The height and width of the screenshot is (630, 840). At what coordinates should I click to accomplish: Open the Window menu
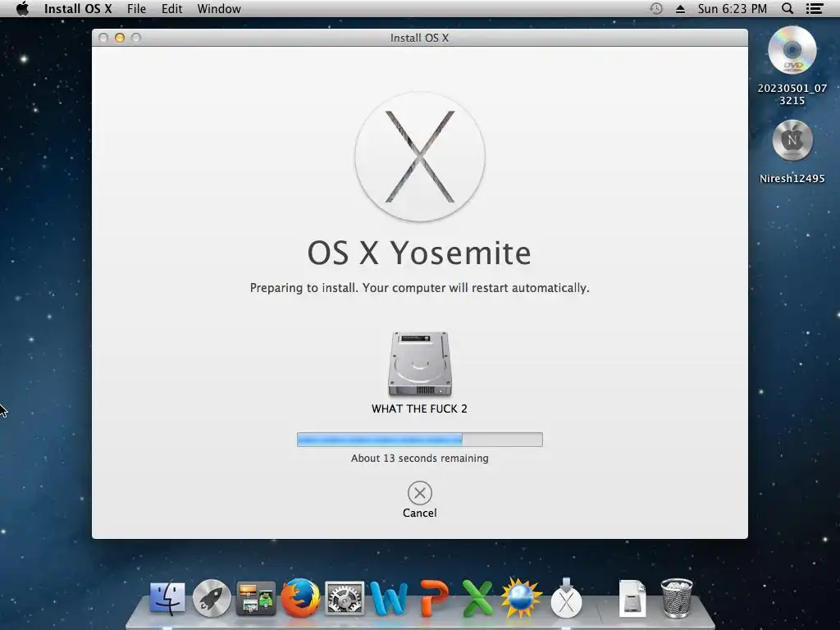click(x=219, y=8)
